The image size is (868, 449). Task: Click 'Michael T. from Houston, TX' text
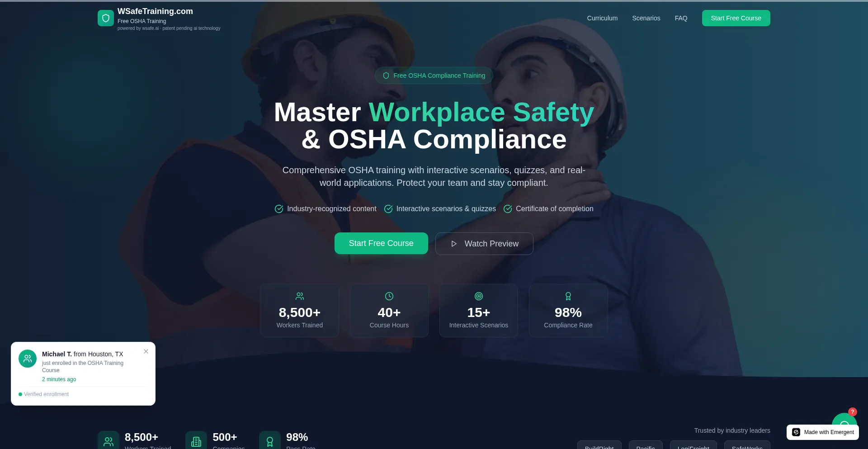click(x=82, y=354)
